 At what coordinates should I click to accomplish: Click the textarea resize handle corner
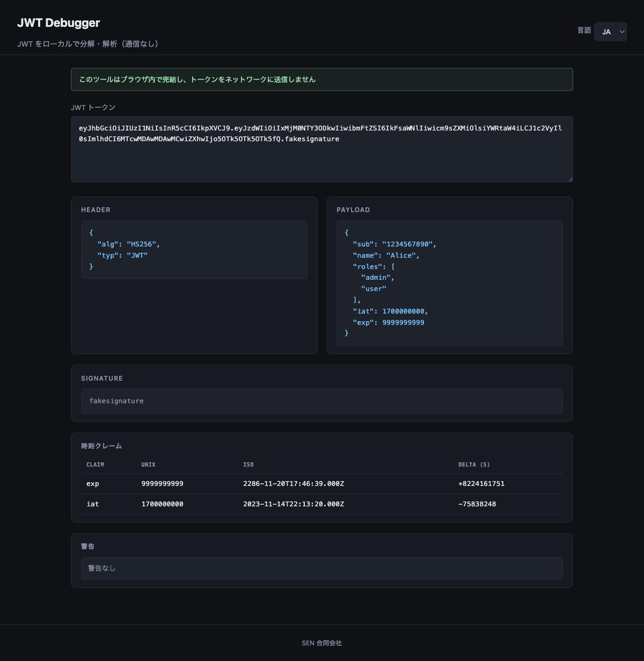[x=570, y=179]
